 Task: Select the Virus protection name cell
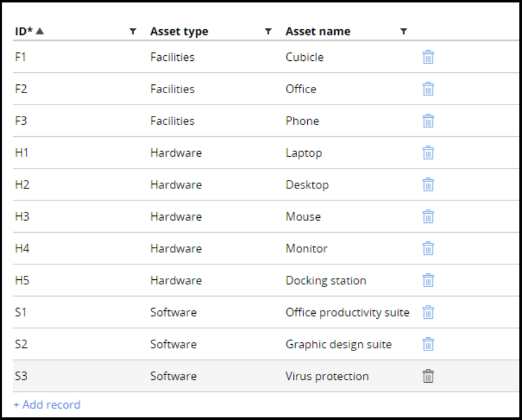(x=327, y=376)
